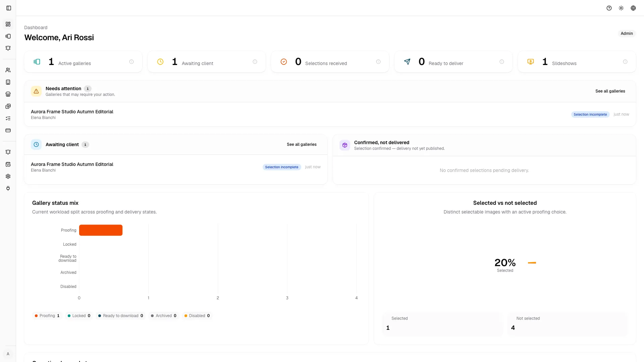Click 'Elena Bianchi' under Needs attention

click(43, 118)
